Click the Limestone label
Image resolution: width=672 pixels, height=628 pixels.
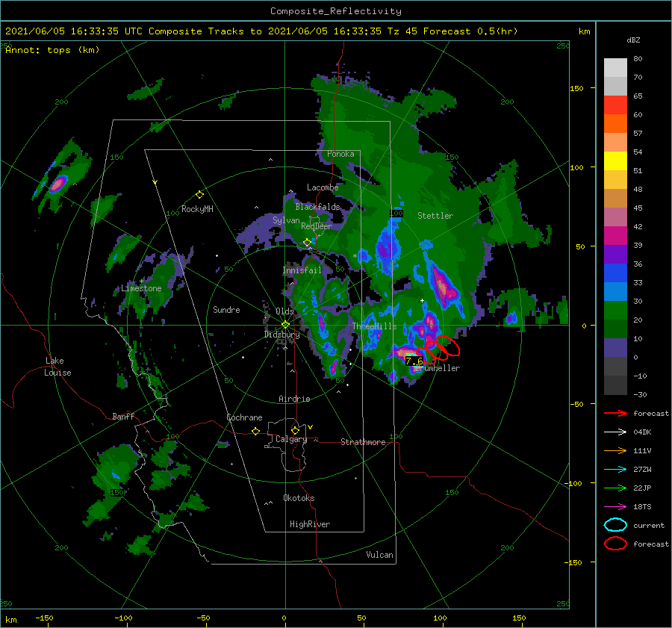point(141,288)
